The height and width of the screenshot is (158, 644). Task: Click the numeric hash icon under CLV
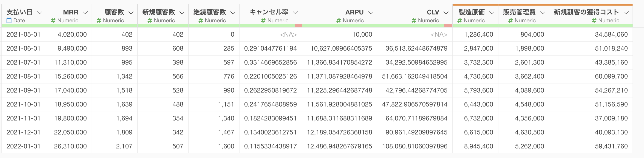tap(414, 21)
